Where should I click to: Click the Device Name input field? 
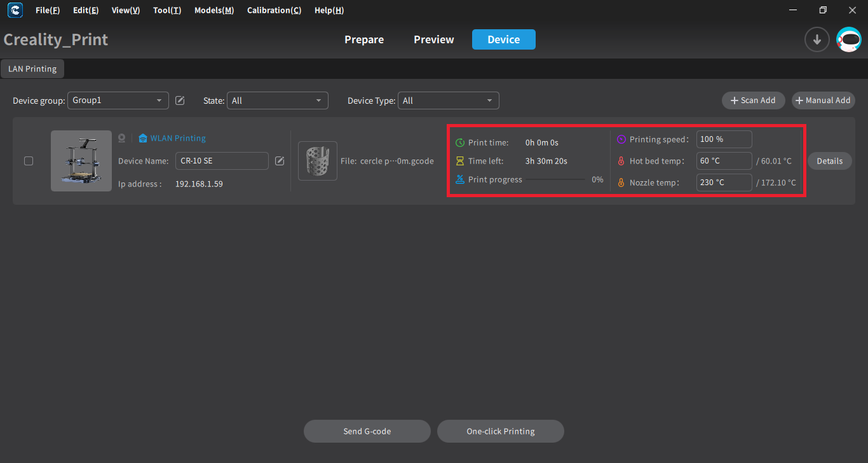coord(222,161)
